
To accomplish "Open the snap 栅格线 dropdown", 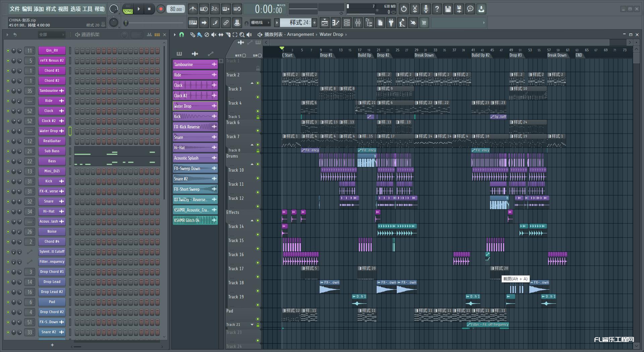I will 260,23.
